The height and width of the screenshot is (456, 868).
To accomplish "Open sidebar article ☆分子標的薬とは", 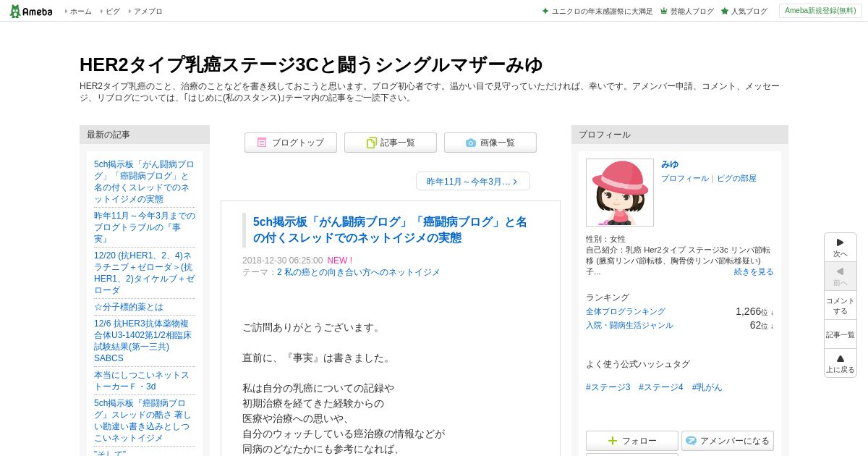I will tap(129, 307).
